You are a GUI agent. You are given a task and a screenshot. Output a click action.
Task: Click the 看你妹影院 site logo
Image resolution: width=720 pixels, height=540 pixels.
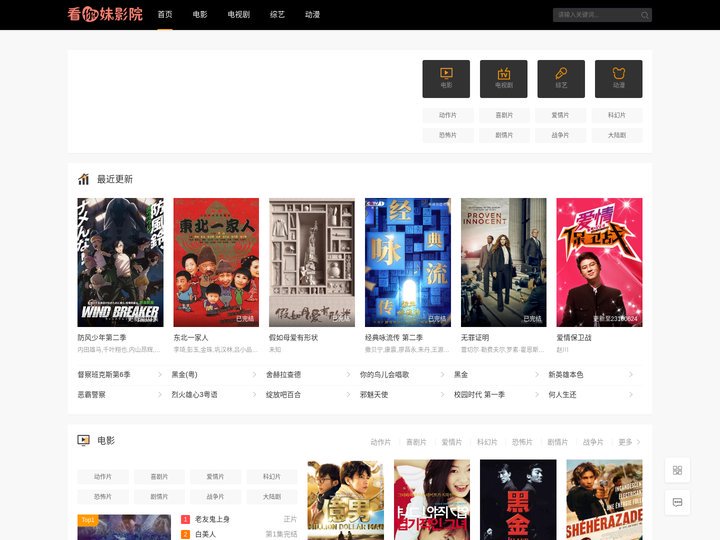(x=105, y=14)
